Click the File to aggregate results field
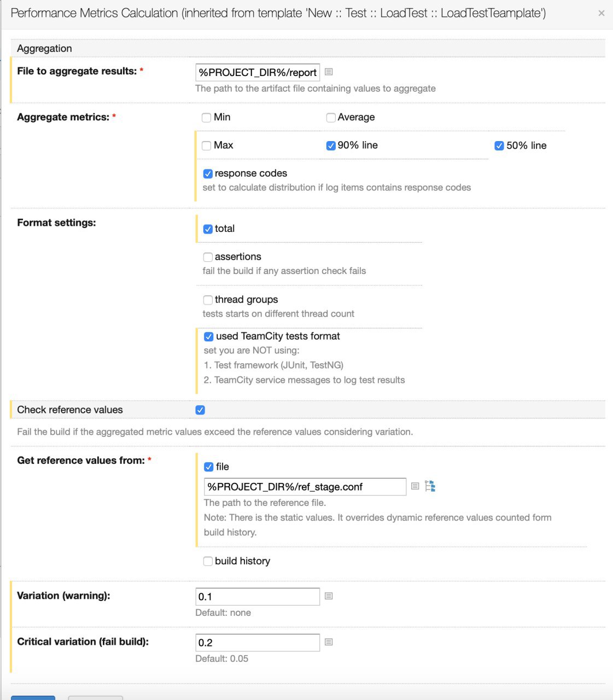 point(258,72)
